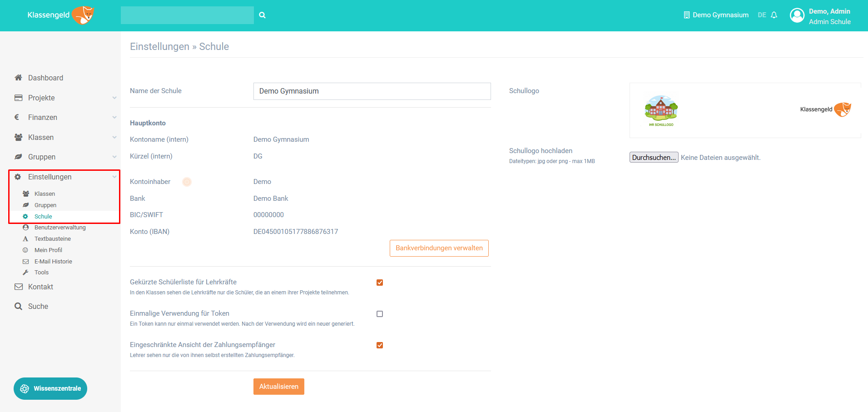This screenshot has height=412, width=868.
Task: Expand the Klassen menu chevron
Action: pyautogui.click(x=114, y=137)
